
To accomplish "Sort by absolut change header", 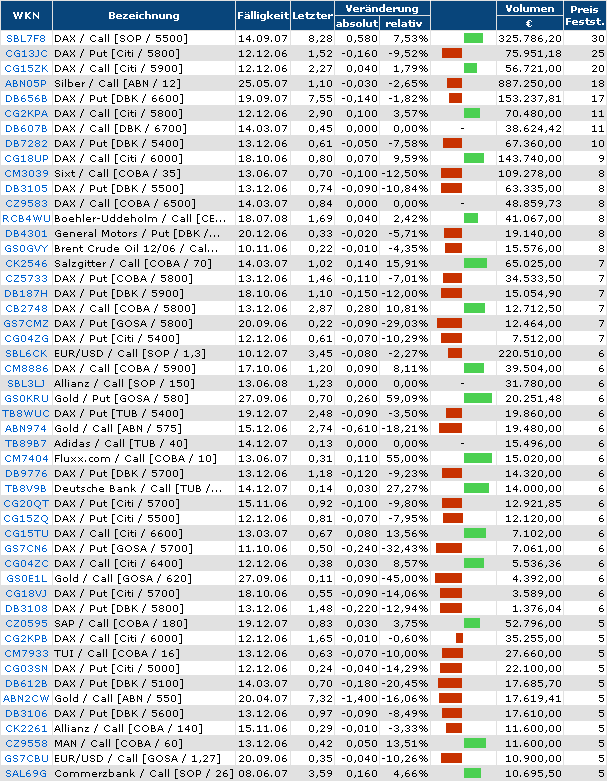I will (357, 23).
